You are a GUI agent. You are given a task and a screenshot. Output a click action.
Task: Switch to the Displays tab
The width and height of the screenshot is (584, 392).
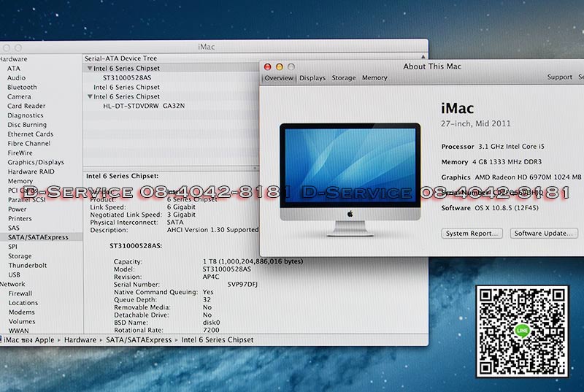(x=312, y=78)
